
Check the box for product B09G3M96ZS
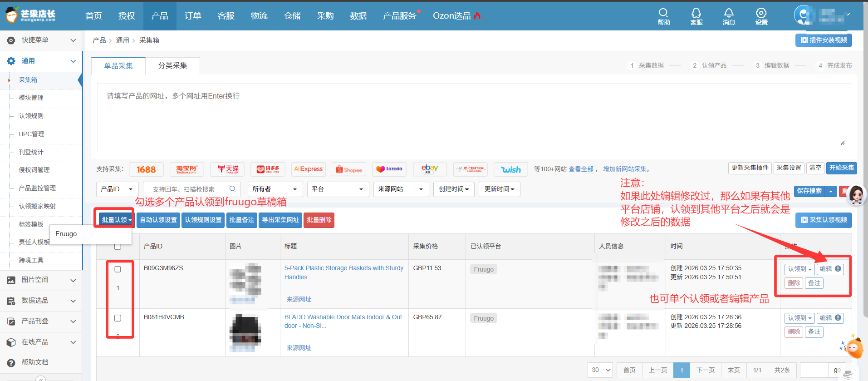pos(118,269)
